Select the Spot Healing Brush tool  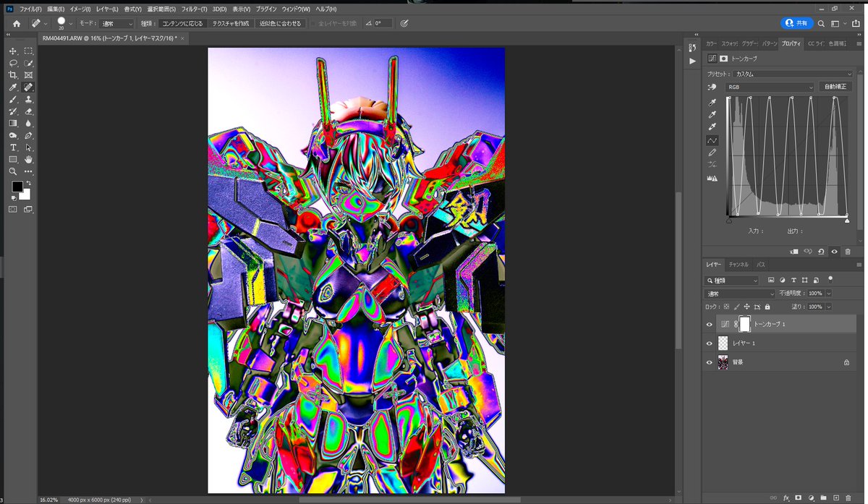tap(28, 87)
